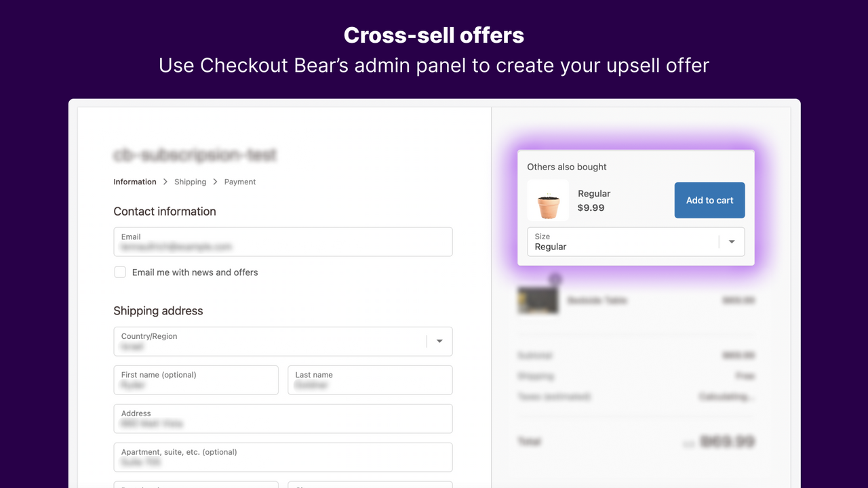
Task: Click the $9.99 Regular cross-sell offer price
Action: tap(591, 208)
